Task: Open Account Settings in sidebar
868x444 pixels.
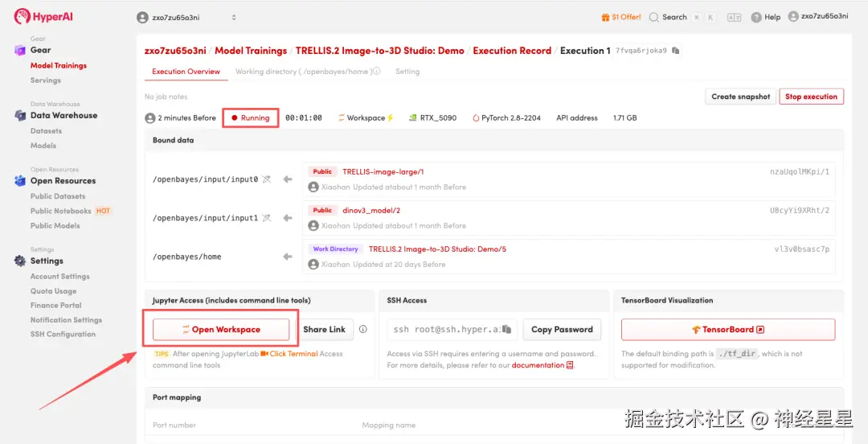Action: point(59,277)
